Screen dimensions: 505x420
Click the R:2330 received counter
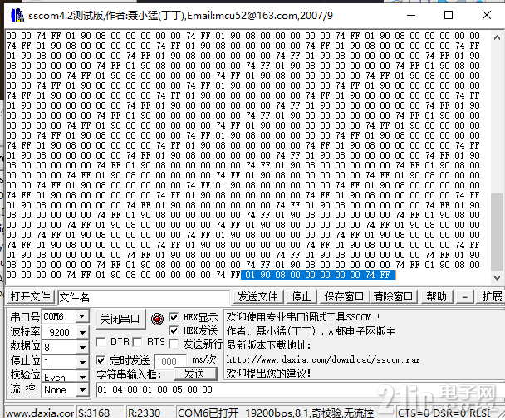click(144, 413)
